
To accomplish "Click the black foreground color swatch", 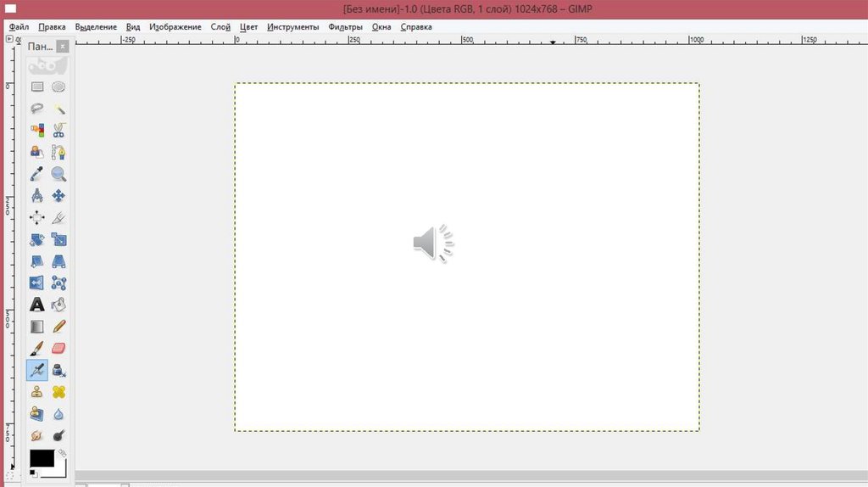I will pos(41,458).
